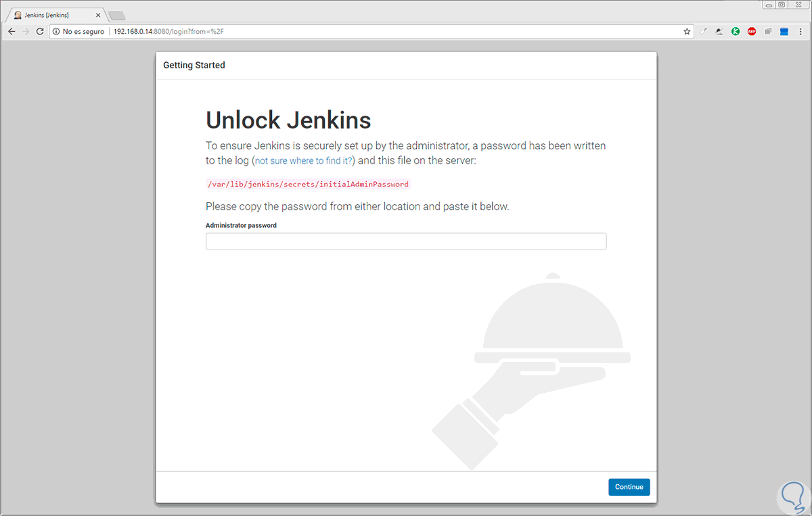Click the Continue button
812x516 pixels.
629,487
